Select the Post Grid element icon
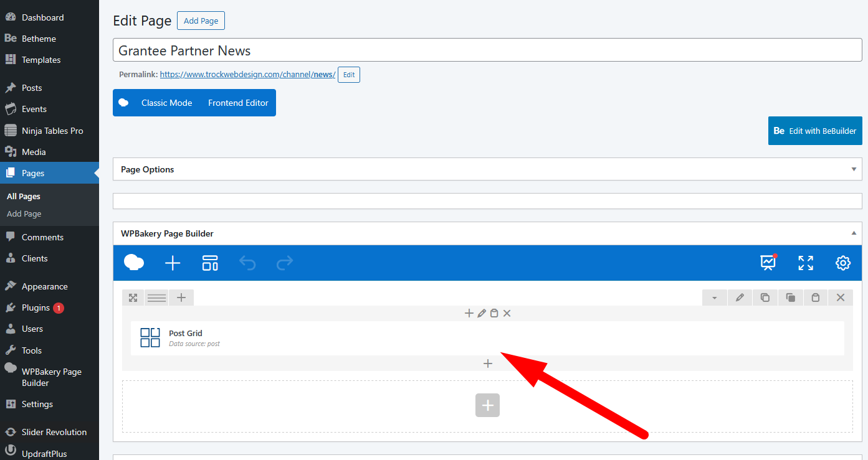Image resolution: width=868 pixels, height=460 pixels. pyautogui.click(x=150, y=337)
